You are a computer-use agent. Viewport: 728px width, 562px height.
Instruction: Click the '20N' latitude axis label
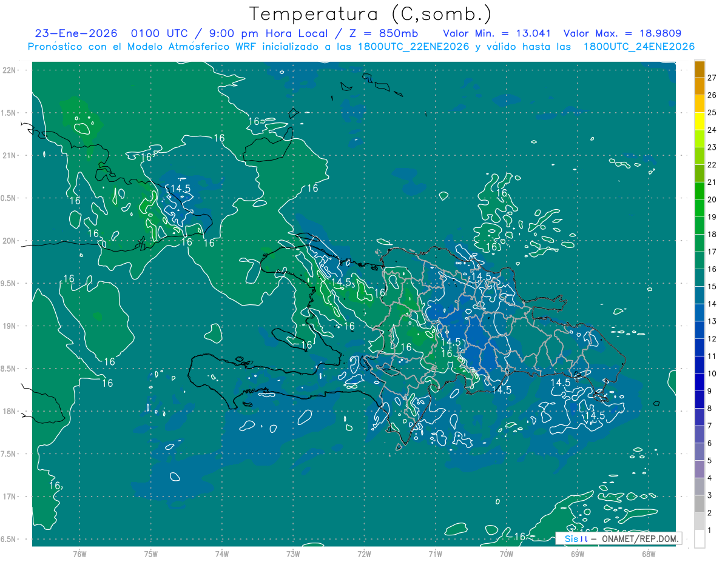tap(10, 241)
